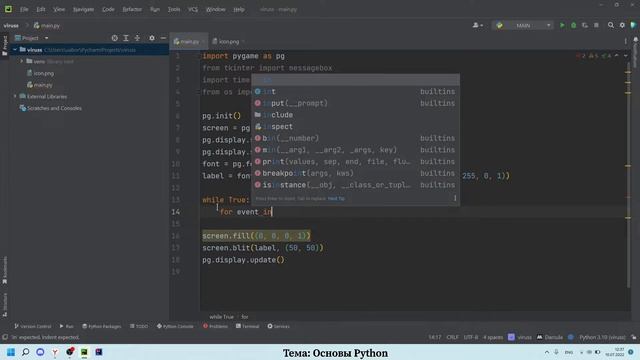
Task: Open completion popup options three-dot icon
Action: 455,198
